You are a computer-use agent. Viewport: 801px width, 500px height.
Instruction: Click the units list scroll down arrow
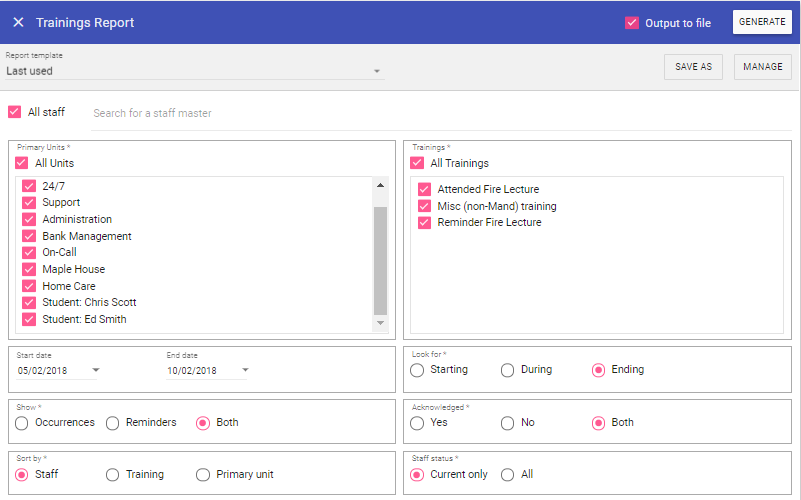380,323
